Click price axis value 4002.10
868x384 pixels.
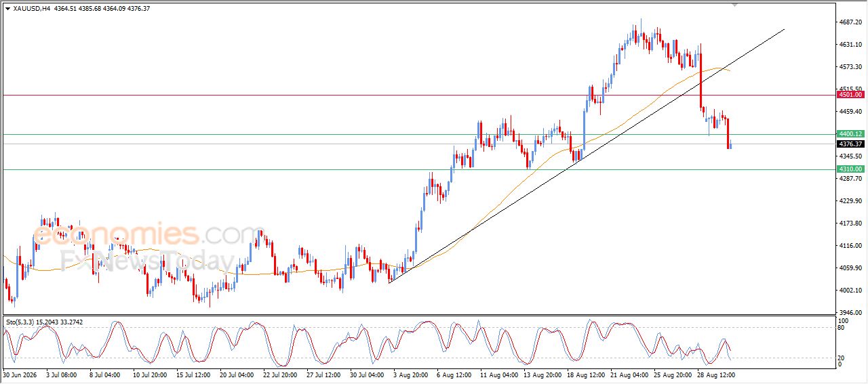point(850,291)
